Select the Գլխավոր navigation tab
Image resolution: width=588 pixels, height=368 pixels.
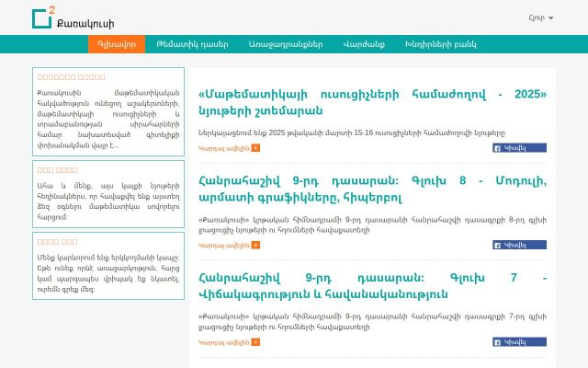coord(117,44)
